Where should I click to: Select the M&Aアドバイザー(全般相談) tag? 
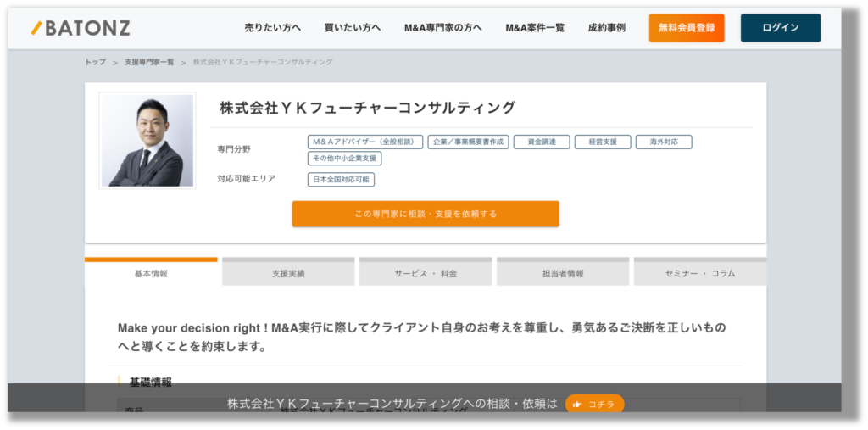tap(364, 142)
